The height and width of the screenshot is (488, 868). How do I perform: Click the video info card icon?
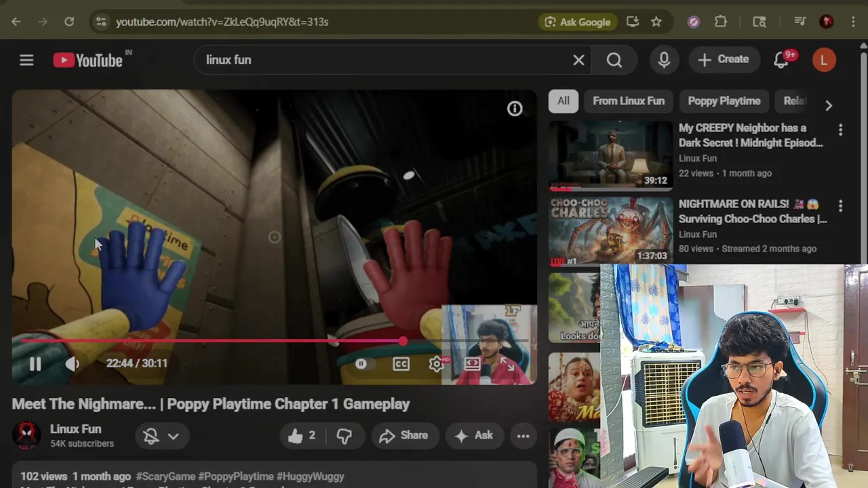515,108
